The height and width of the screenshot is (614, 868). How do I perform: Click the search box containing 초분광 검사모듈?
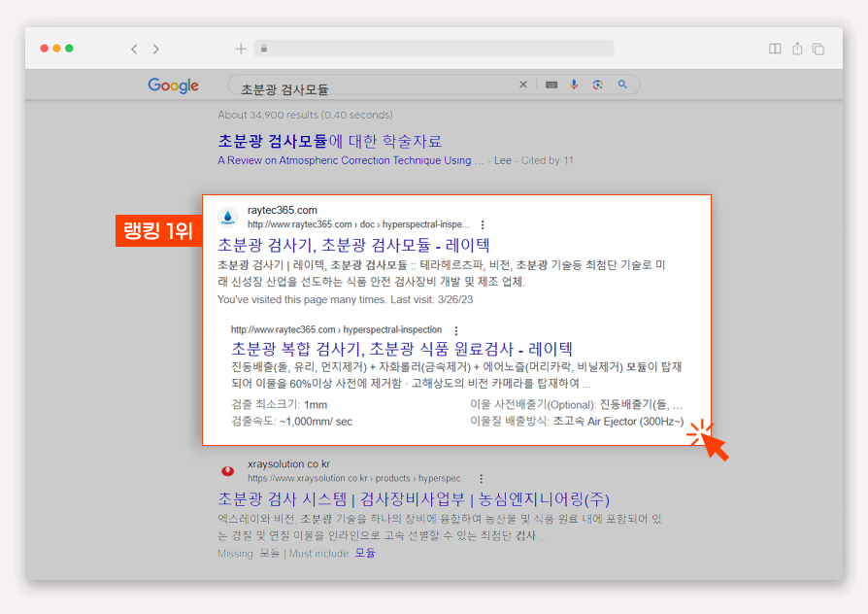click(433, 85)
